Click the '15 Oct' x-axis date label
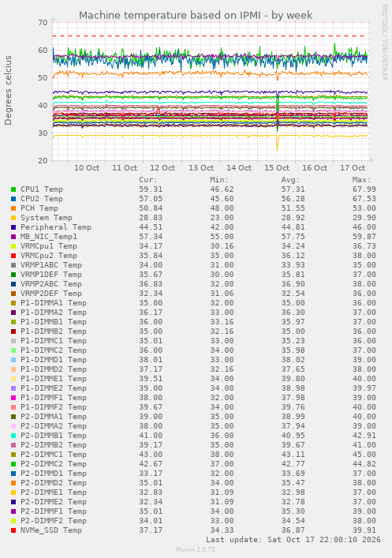This screenshot has width=392, height=558. (x=277, y=168)
